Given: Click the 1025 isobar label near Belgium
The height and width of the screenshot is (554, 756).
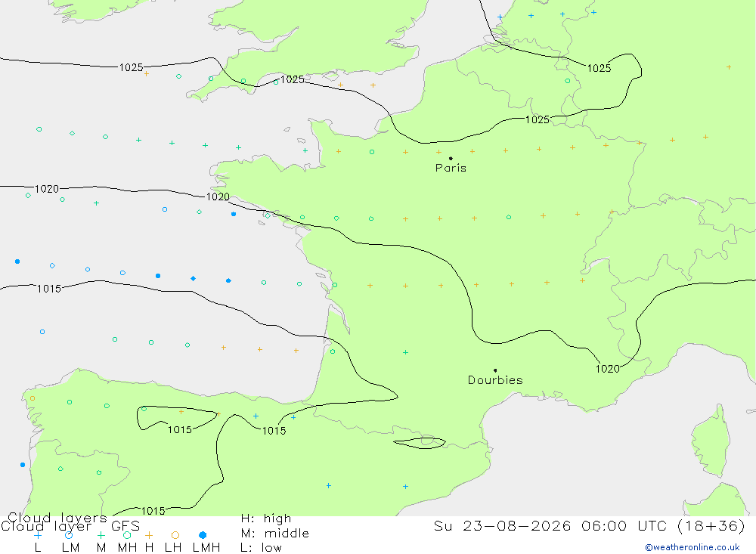Looking at the screenshot, I should [600, 69].
